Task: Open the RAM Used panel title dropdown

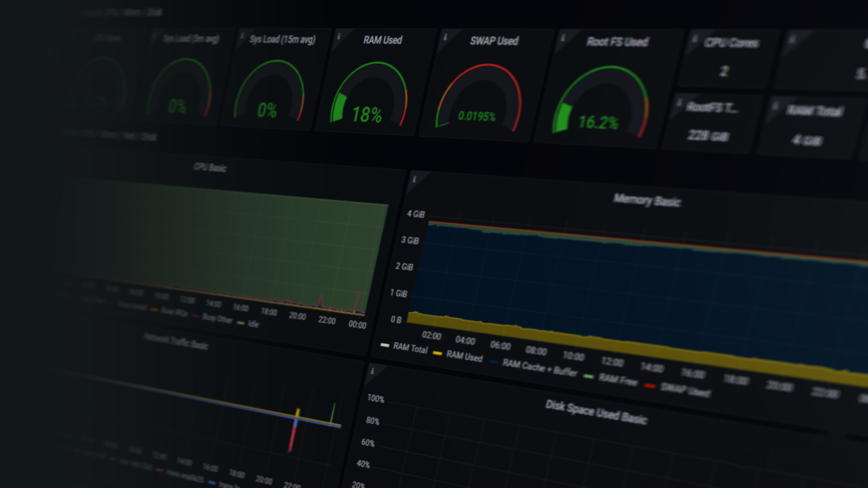Action: click(x=383, y=40)
